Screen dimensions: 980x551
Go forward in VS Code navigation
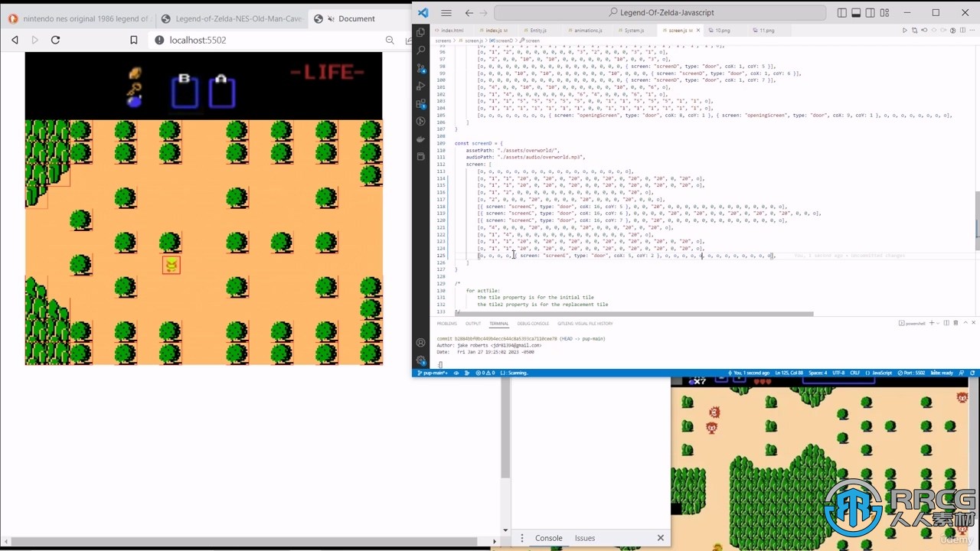coord(485,13)
